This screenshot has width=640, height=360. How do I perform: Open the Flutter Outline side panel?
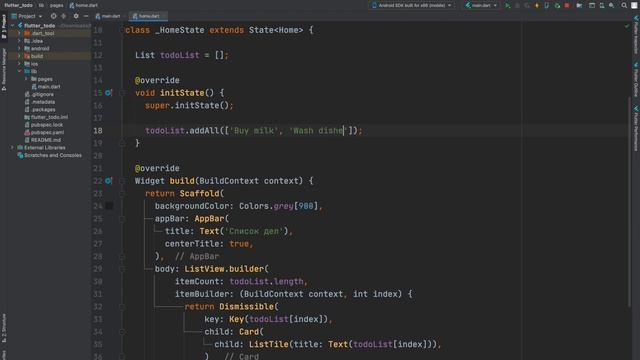(x=636, y=80)
